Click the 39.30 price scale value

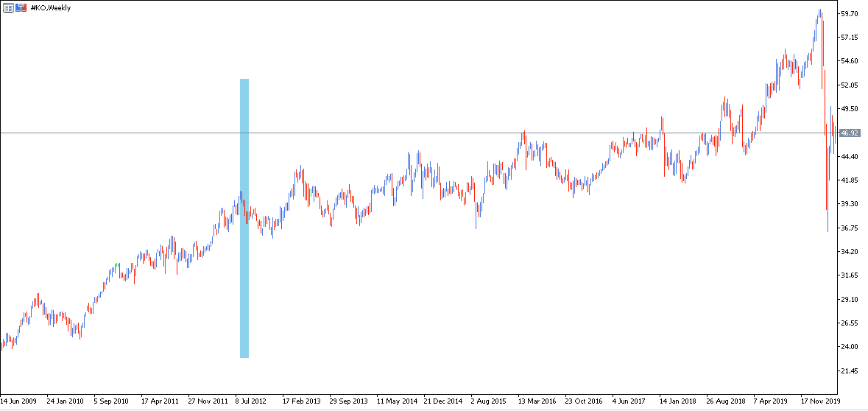point(849,204)
